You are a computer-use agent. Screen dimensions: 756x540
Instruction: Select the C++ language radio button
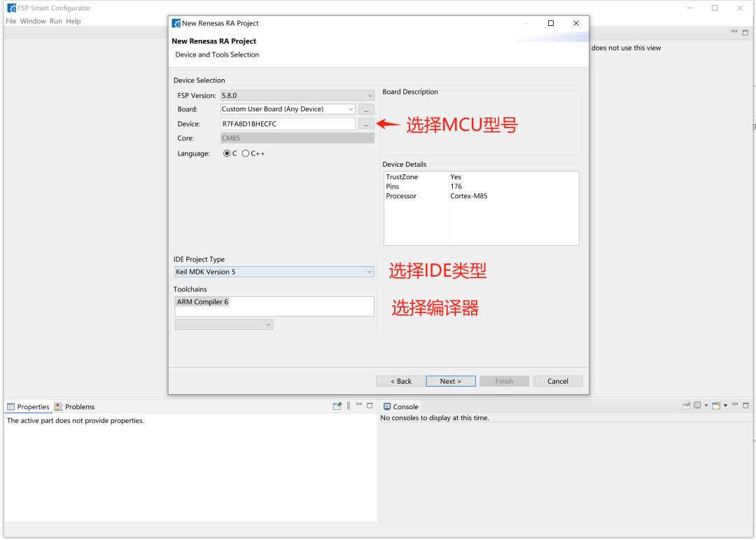[246, 153]
